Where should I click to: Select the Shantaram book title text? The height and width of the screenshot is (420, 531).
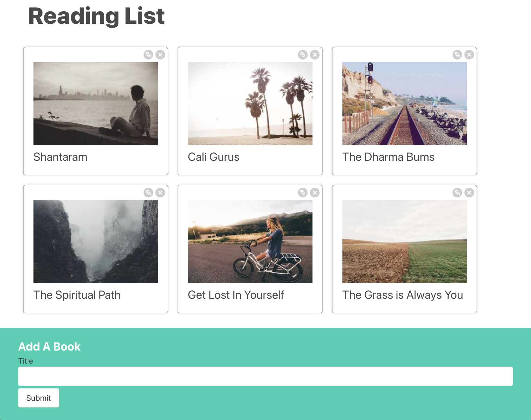pyautogui.click(x=60, y=157)
